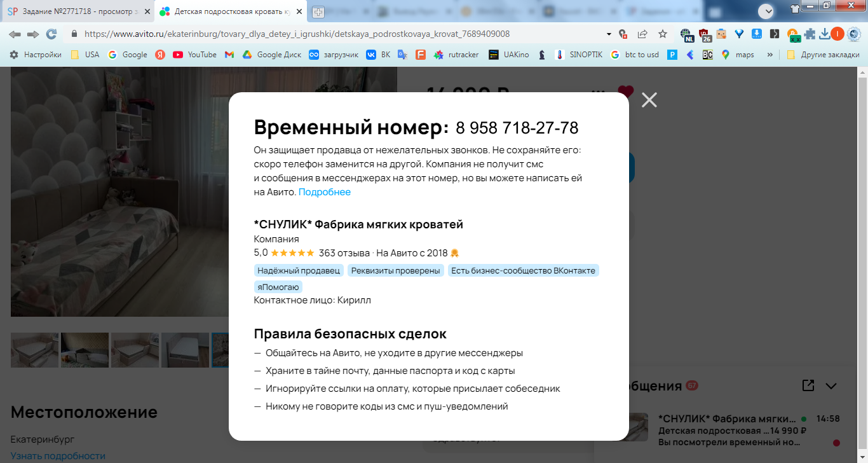The height and width of the screenshot is (463, 868).
Task: Open the address bar history dropdown arrow
Action: tap(609, 34)
